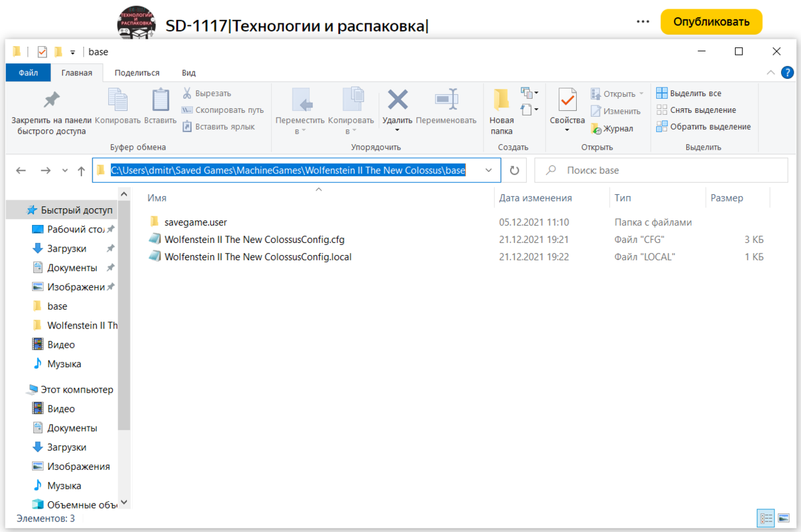Sort by Дата изменения column

[x=536, y=198]
